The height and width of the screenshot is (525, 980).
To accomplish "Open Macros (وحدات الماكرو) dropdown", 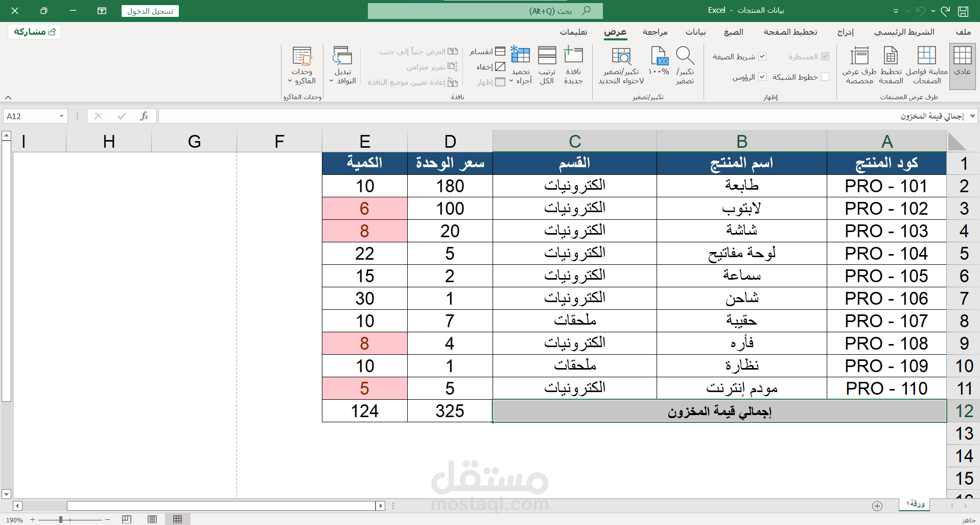I will click(302, 65).
